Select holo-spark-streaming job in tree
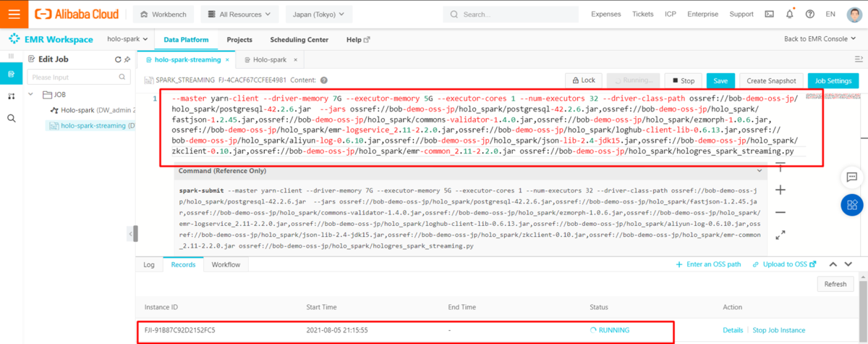 [91, 125]
